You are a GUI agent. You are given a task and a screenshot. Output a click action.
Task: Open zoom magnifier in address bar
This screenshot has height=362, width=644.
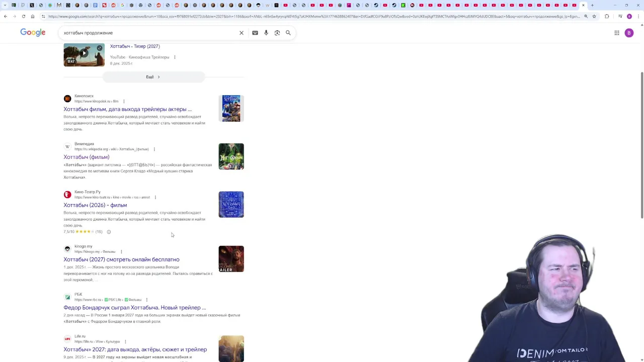pyautogui.click(x=586, y=16)
